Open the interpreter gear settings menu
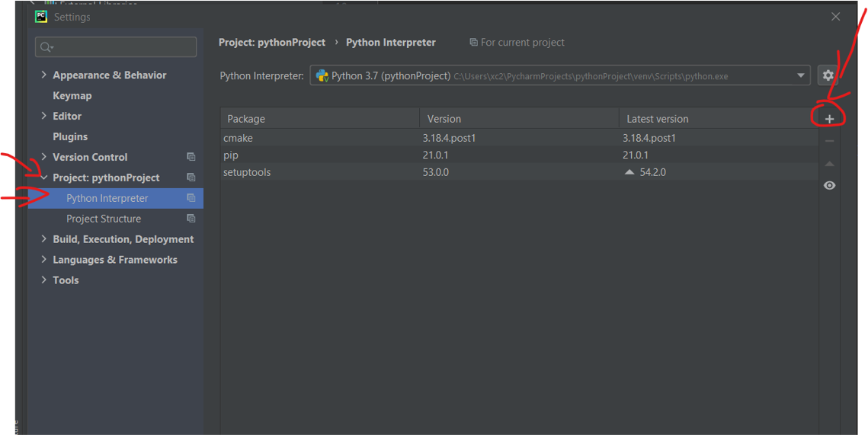The image size is (868, 435). point(828,75)
